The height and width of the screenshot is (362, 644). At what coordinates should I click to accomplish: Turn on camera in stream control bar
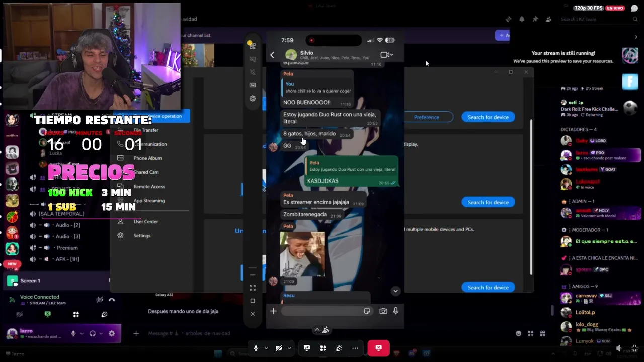point(279,348)
